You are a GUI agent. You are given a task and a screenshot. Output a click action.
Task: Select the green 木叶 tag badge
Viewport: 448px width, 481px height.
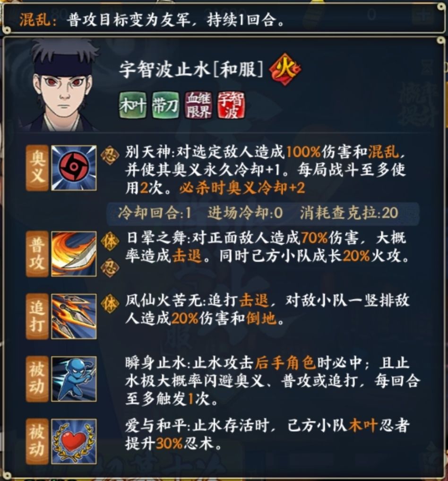point(133,105)
